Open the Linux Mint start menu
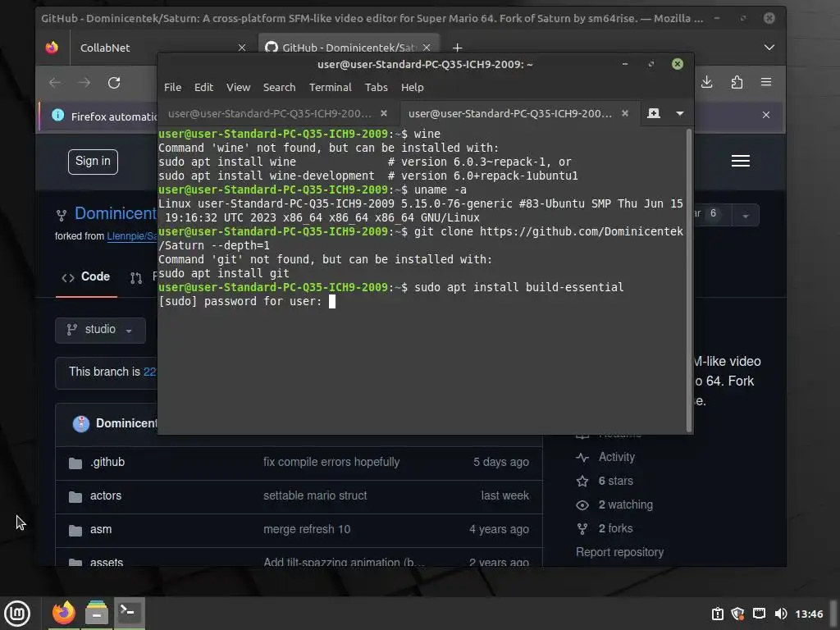Viewport: 840px width, 630px height. [x=17, y=613]
